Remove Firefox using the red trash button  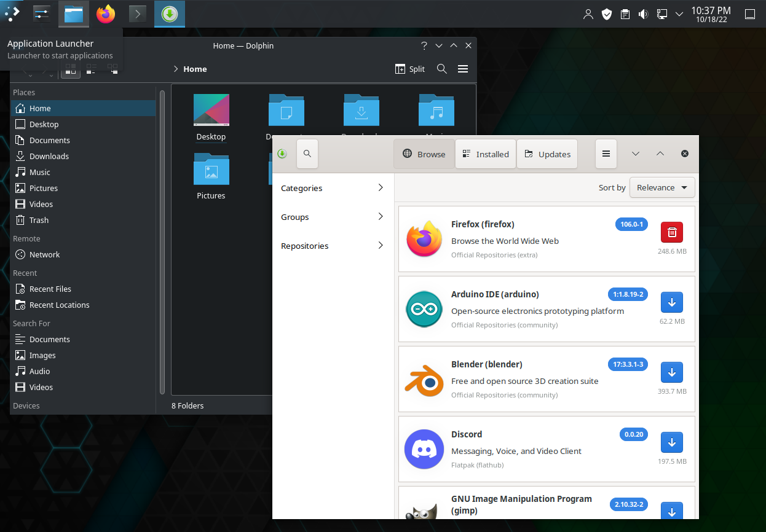point(672,232)
